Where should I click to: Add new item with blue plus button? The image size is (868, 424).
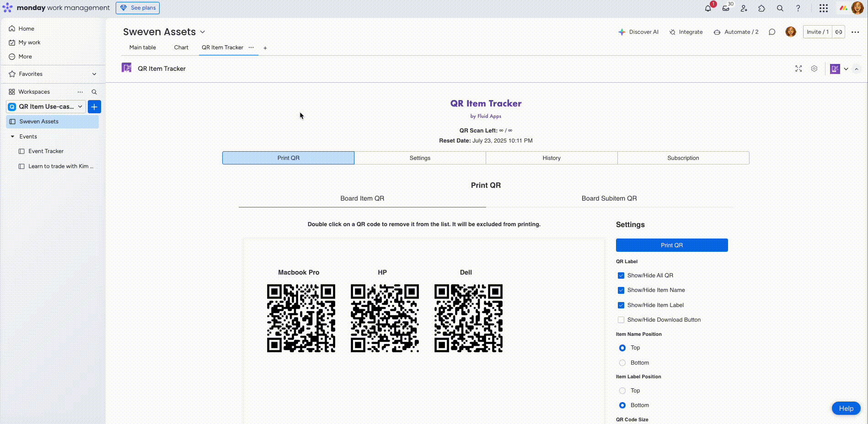click(x=94, y=107)
